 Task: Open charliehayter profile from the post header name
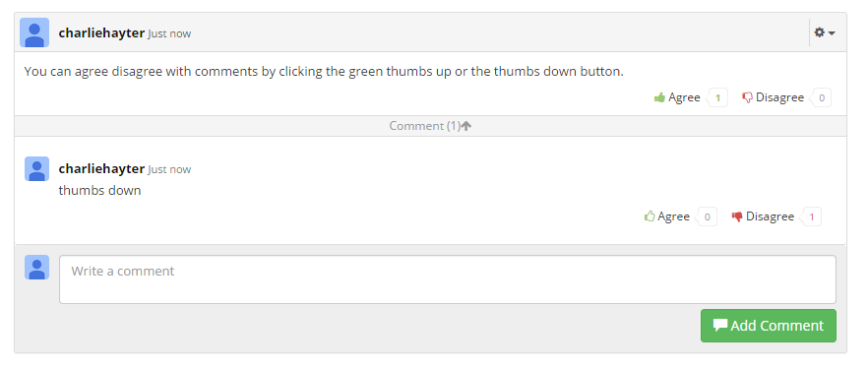click(101, 32)
